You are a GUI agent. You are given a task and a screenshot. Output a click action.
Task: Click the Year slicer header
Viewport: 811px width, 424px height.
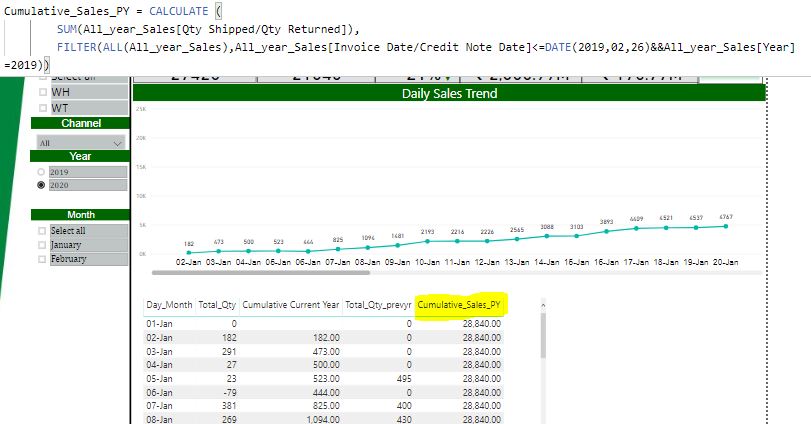[x=80, y=156]
